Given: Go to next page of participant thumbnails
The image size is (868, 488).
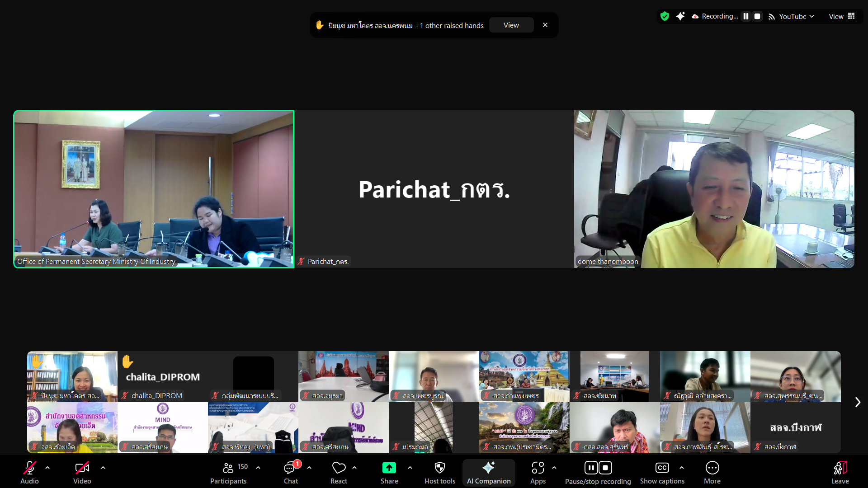Looking at the screenshot, I should click(858, 402).
